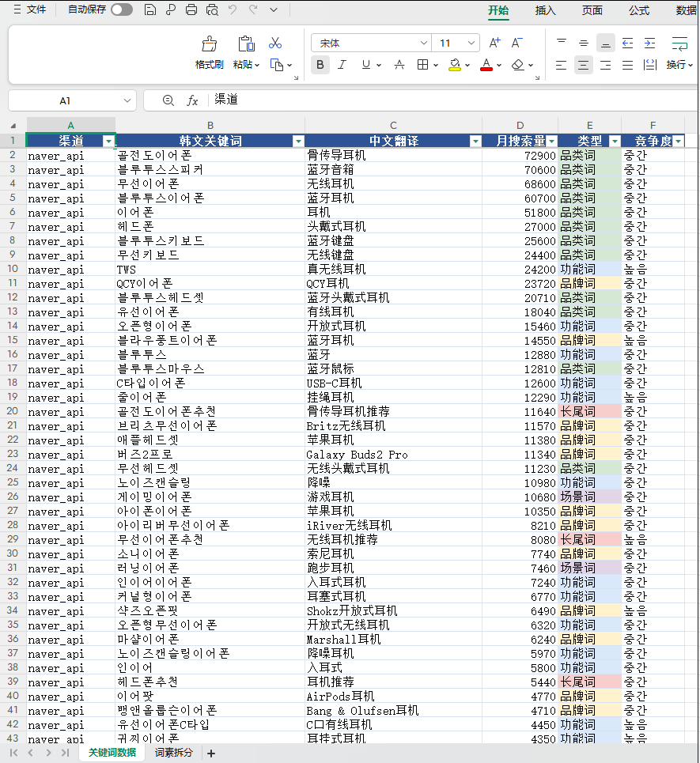
Task: Switch to the 开始 ribbon tab
Action: (x=498, y=10)
